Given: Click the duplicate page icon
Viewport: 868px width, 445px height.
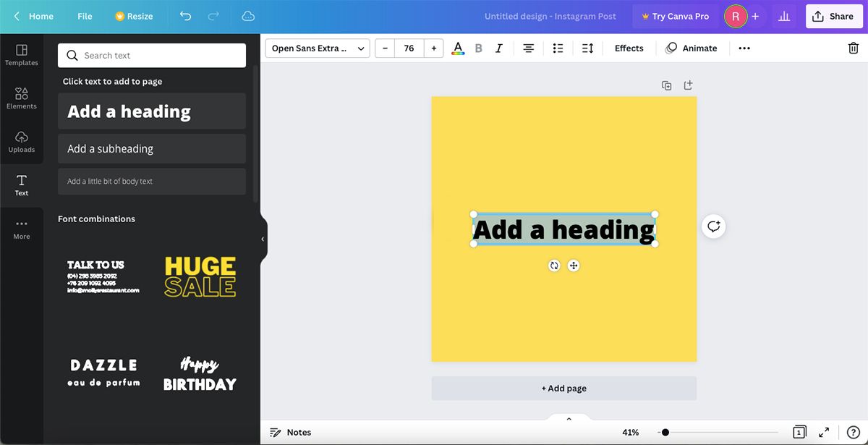Looking at the screenshot, I should [x=666, y=85].
